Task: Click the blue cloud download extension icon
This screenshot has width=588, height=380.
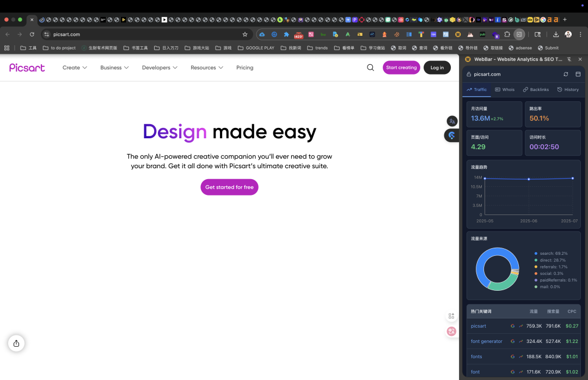Action: 262,34
